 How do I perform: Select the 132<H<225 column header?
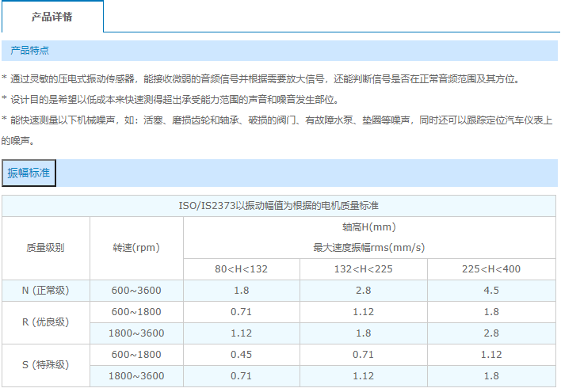tap(363, 268)
